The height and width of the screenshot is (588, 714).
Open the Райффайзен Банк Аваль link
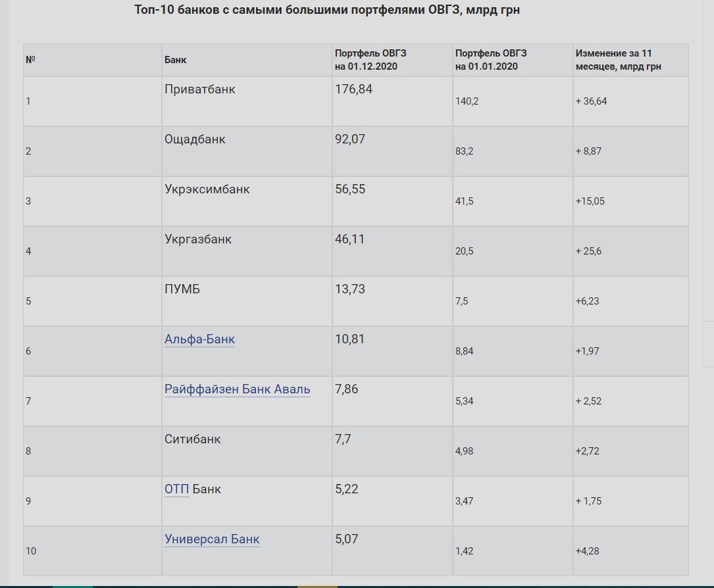point(238,389)
